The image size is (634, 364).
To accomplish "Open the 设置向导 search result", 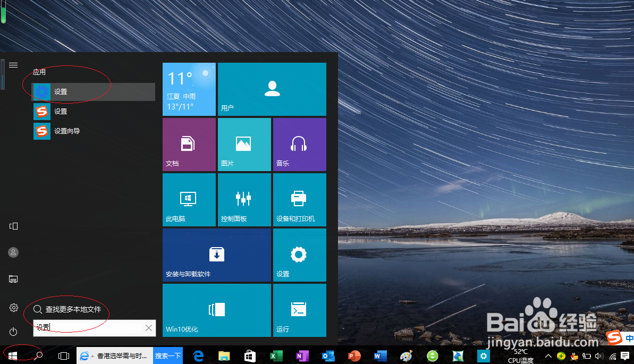I will [94, 131].
